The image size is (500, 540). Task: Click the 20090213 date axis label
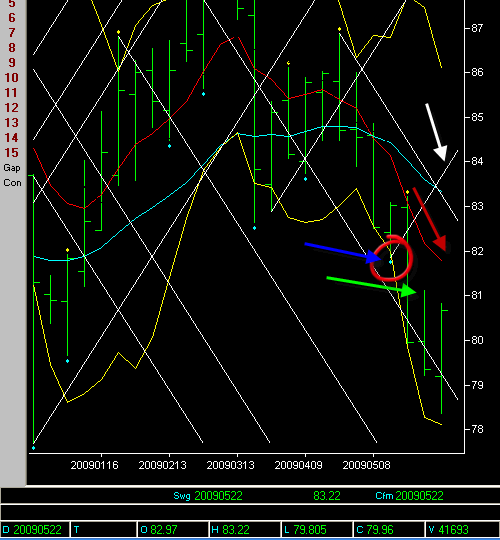pos(163,465)
